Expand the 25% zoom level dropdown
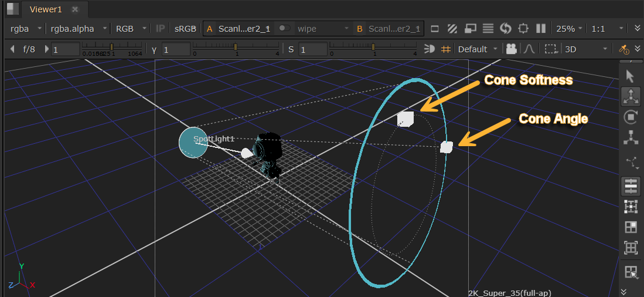644x297 pixels. (x=569, y=28)
